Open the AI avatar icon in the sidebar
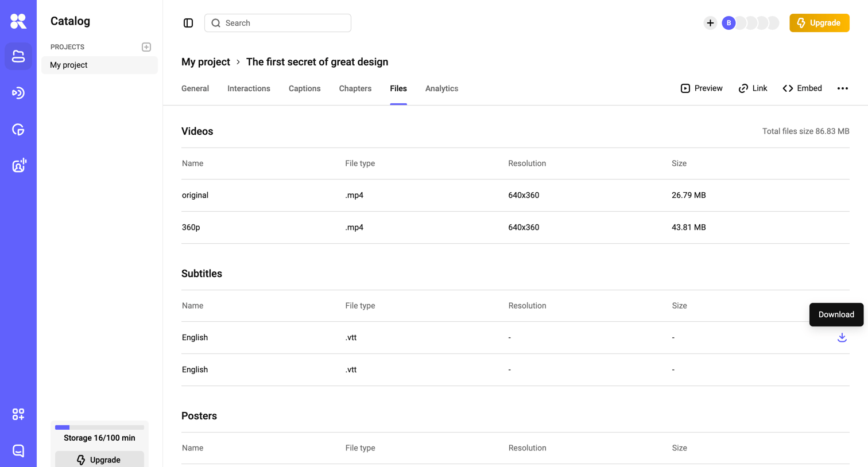 [x=18, y=166]
